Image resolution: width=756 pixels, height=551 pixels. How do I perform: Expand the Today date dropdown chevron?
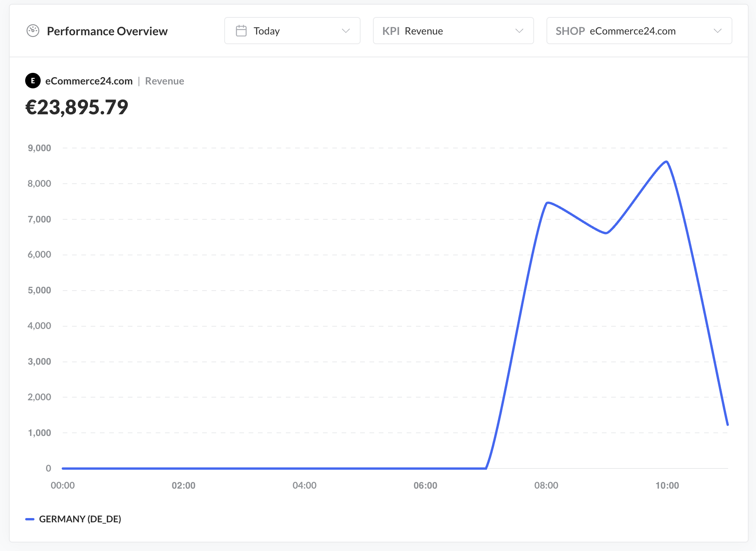346,31
